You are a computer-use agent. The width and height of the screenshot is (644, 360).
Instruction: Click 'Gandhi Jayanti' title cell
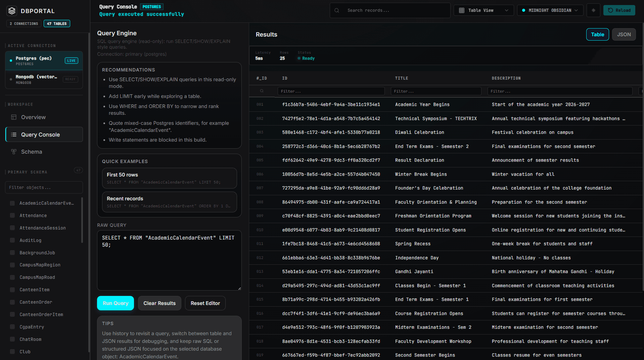414,271
